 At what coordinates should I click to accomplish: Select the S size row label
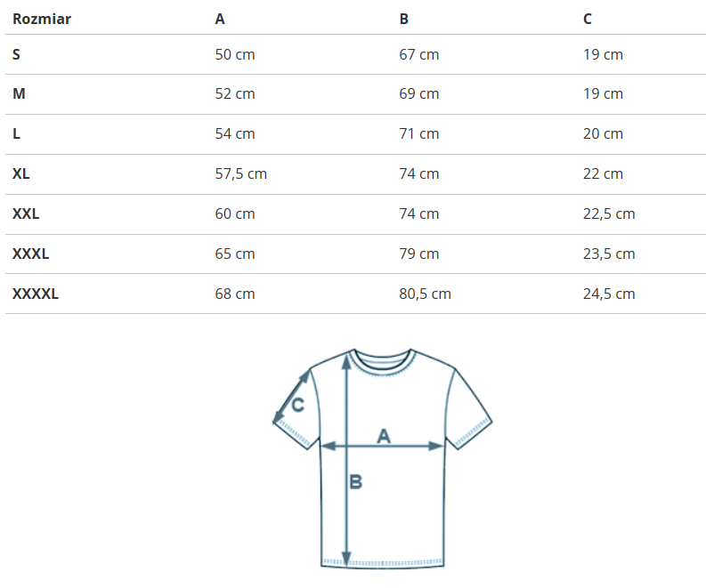(x=16, y=54)
